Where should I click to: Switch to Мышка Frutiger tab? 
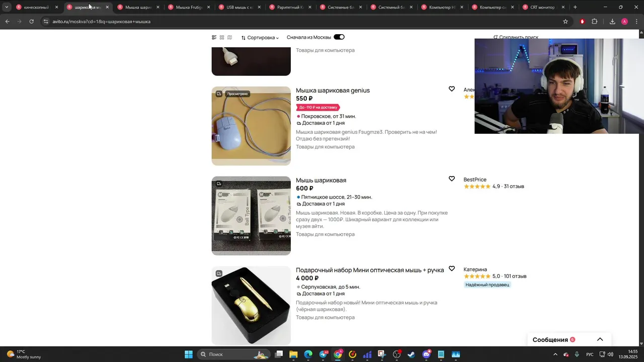[189, 7]
